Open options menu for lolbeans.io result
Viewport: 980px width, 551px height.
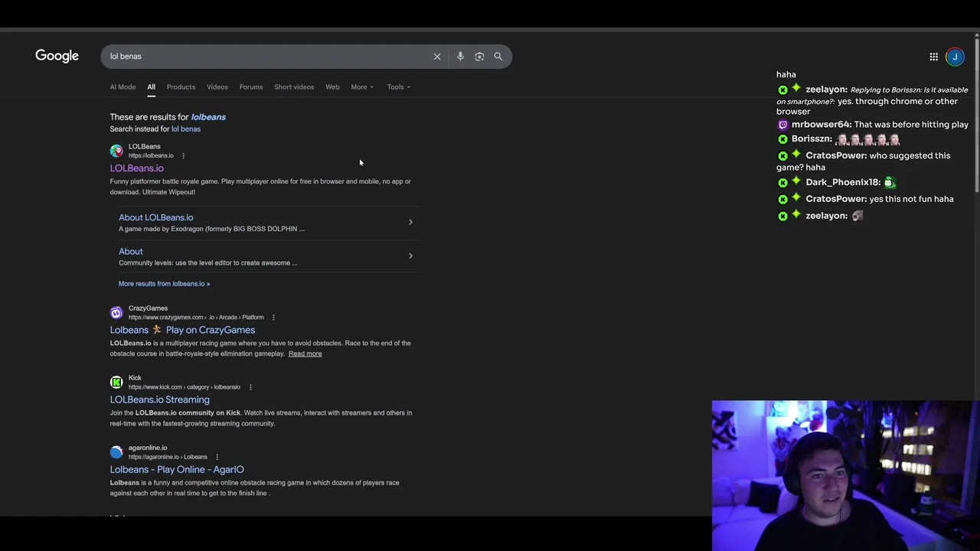tap(183, 156)
